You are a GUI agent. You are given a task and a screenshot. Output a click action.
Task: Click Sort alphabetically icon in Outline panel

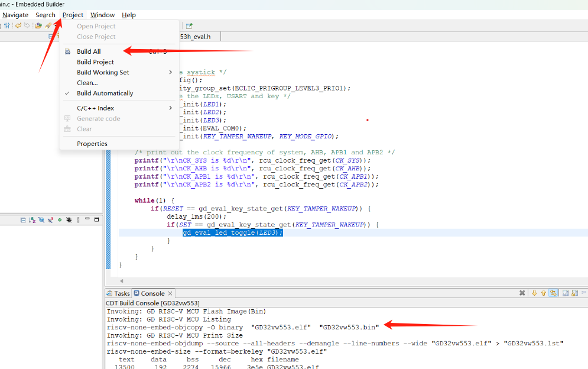point(32,220)
